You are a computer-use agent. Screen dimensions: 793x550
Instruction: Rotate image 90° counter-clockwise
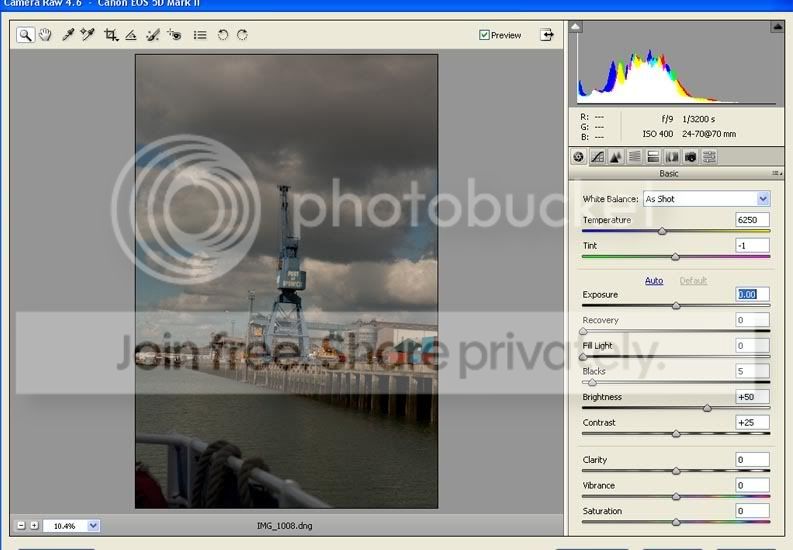coord(223,35)
